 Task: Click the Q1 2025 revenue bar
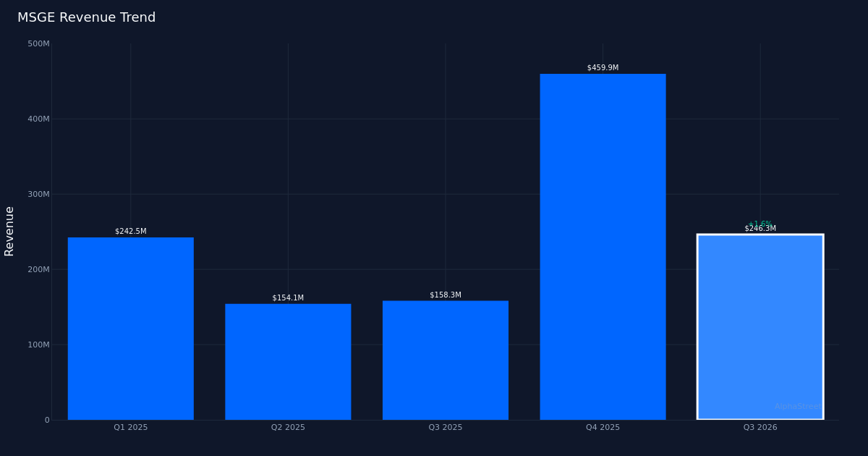point(131,329)
